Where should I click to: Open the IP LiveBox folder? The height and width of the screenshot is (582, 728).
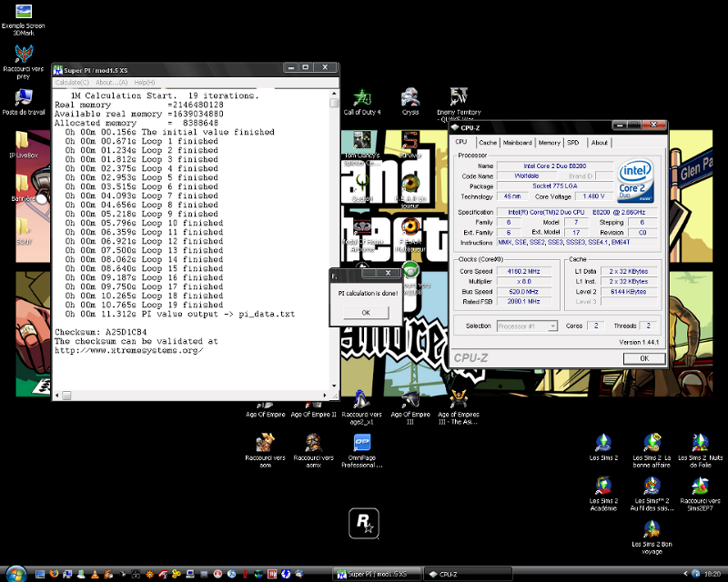point(24,145)
